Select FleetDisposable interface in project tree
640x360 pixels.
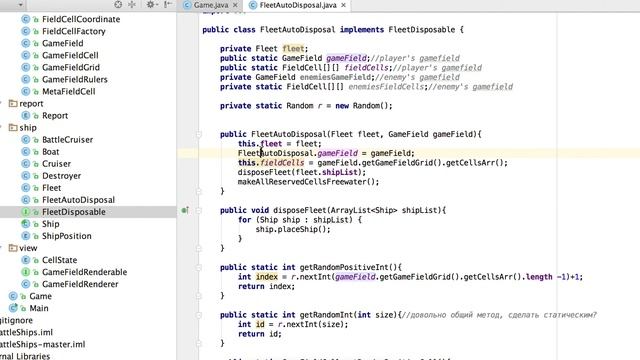(73, 212)
